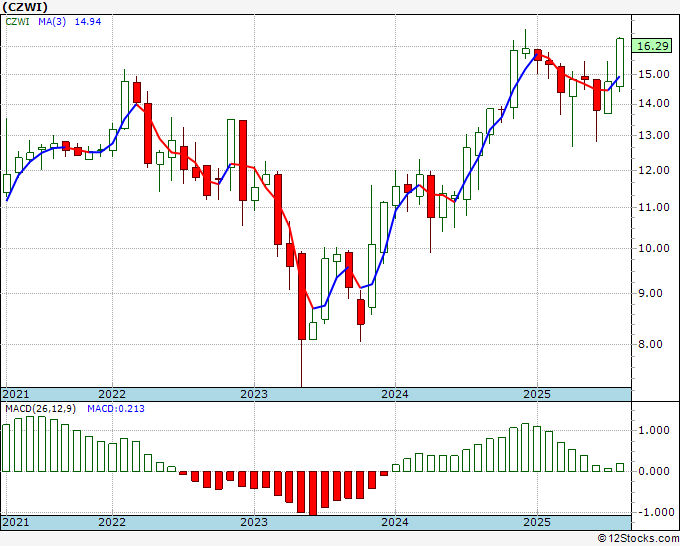Click the MACD(26,12,9) indicator label
The image size is (680, 546).
(x=40, y=409)
